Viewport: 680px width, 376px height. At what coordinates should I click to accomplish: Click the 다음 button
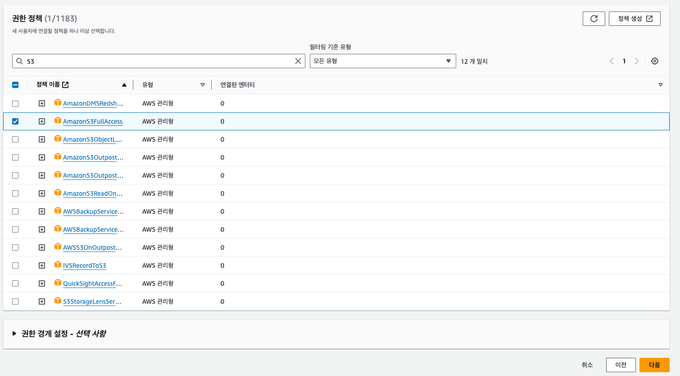(654, 365)
